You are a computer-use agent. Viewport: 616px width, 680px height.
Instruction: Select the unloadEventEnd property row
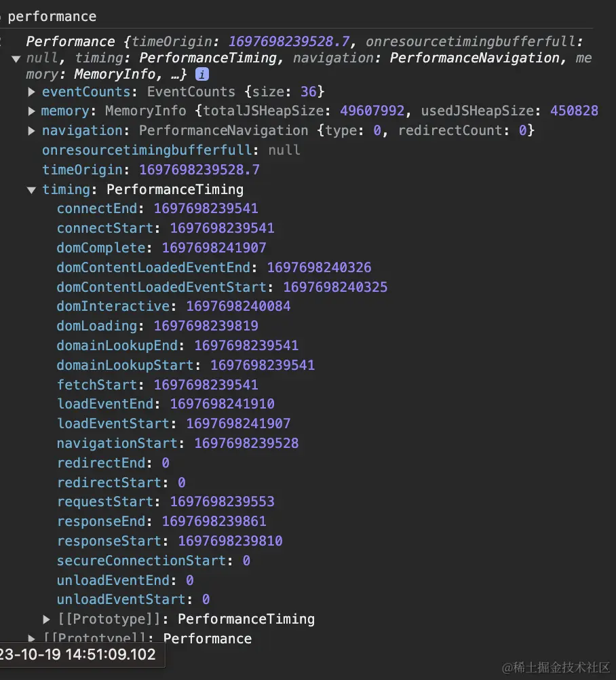pyautogui.click(x=126, y=580)
